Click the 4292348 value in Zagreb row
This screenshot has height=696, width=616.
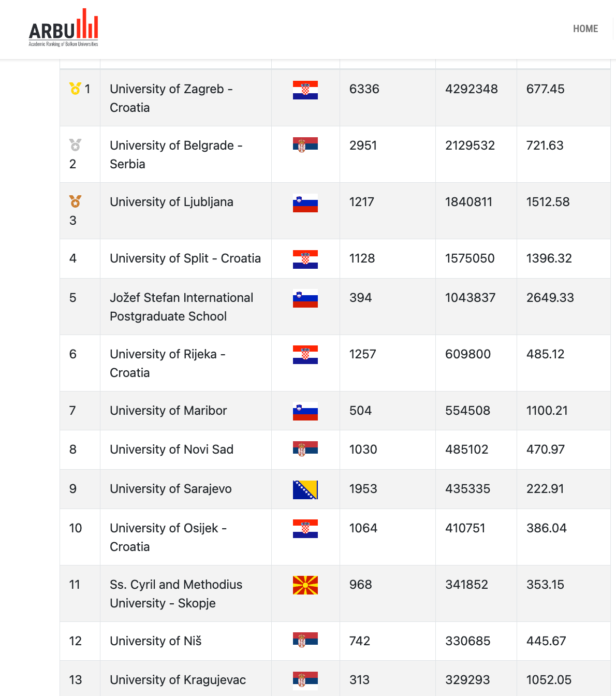point(471,89)
